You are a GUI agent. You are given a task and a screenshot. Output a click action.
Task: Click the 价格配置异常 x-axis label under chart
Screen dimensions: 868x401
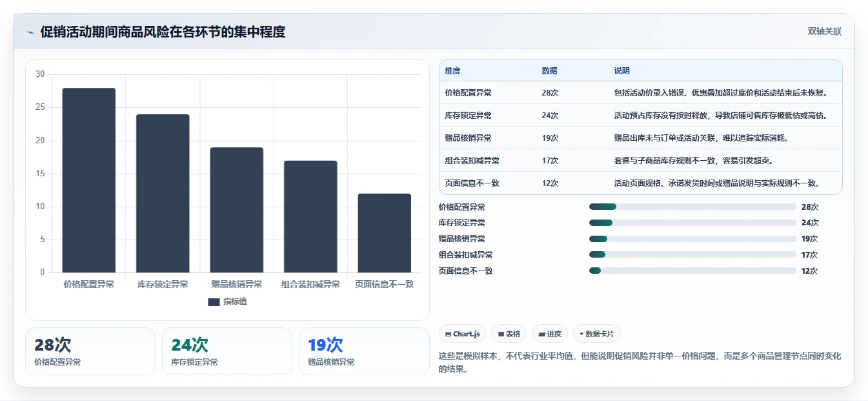coord(89,284)
